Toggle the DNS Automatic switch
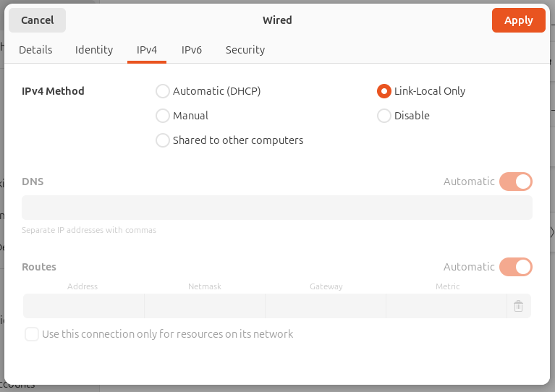This screenshot has width=555, height=392. point(516,182)
